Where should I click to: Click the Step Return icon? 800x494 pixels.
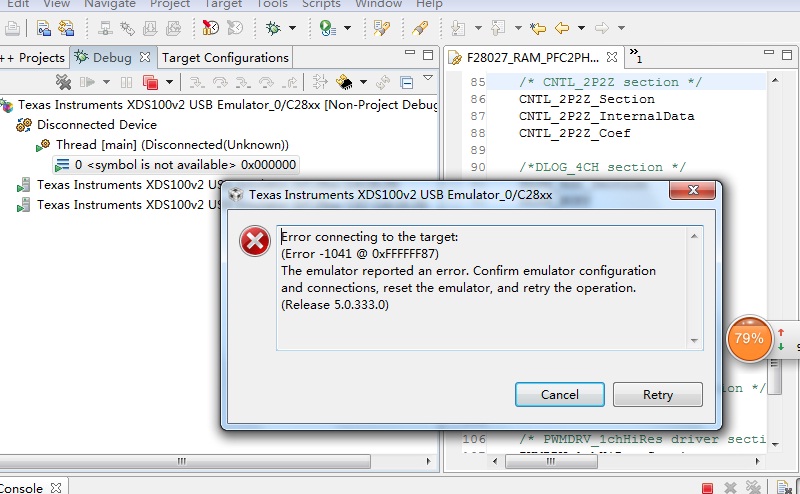click(x=291, y=82)
